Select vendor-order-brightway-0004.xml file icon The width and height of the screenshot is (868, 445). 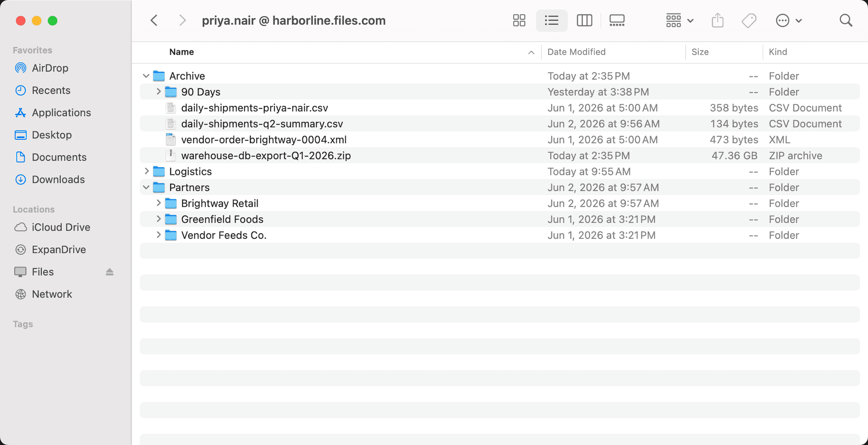(x=171, y=140)
